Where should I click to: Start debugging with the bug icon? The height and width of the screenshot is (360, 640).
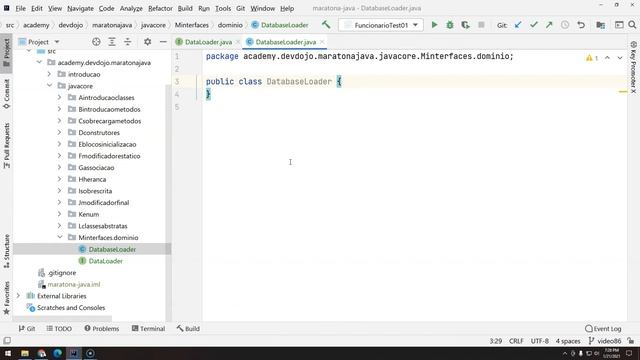450,25
